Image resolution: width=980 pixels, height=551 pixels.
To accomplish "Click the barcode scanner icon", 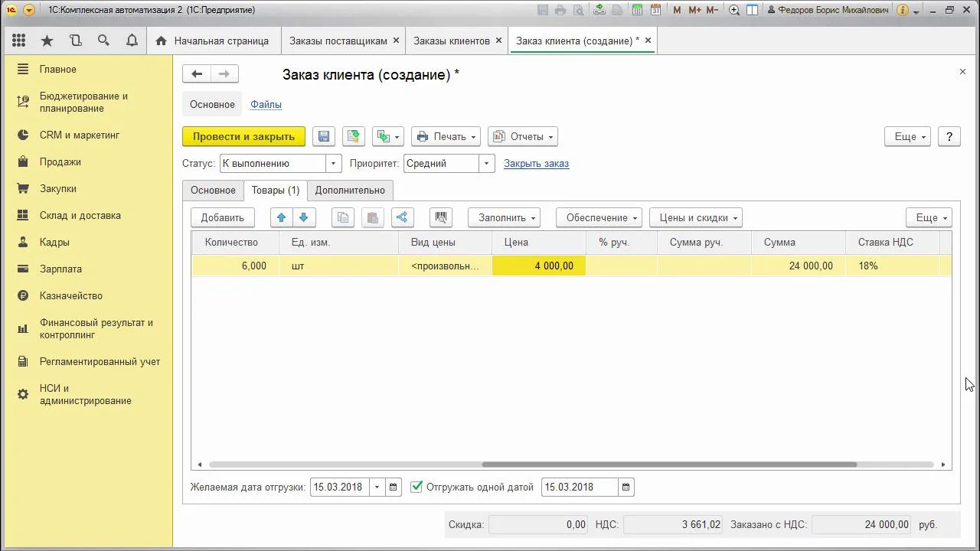I will (441, 217).
